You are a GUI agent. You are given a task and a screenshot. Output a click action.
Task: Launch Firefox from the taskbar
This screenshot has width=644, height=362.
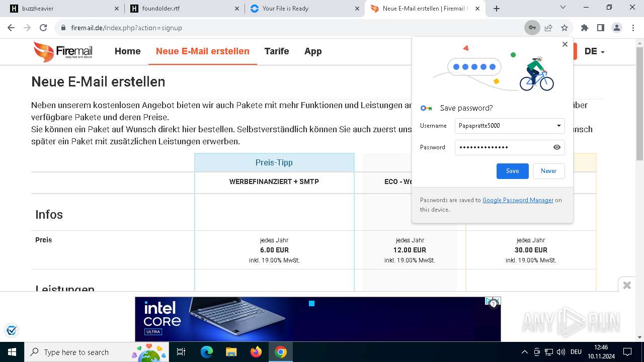click(x=256, y=352)
